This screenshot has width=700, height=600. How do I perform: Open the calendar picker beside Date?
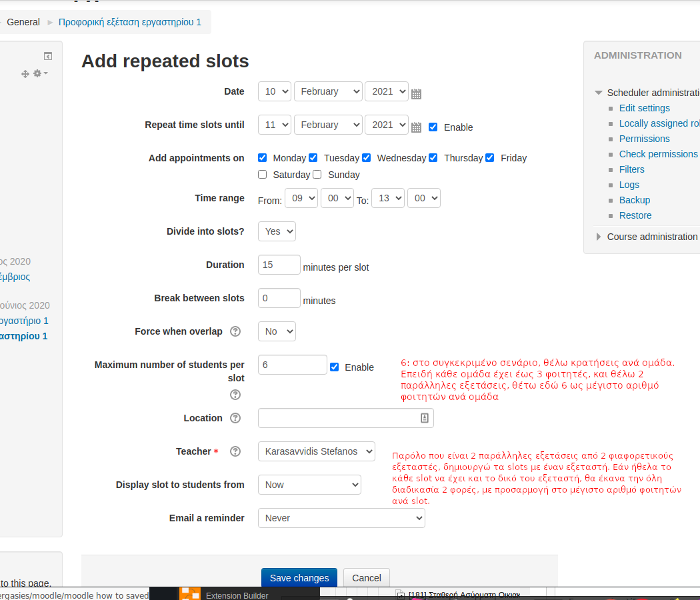click(x=416, y=94)
